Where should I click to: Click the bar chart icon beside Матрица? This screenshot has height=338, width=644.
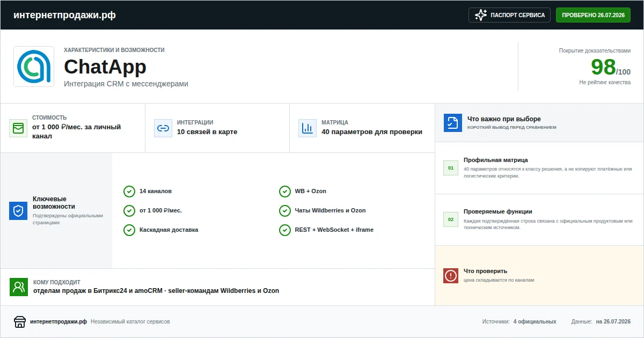pos(307,128)
